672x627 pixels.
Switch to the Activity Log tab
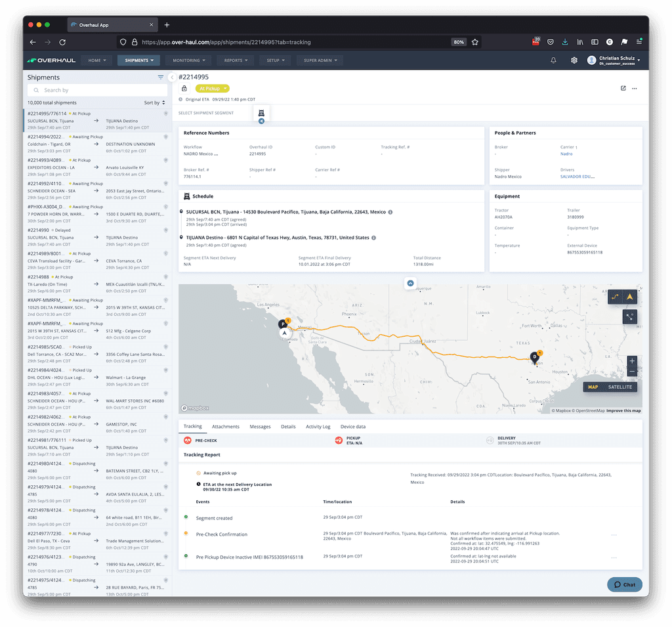318,427
